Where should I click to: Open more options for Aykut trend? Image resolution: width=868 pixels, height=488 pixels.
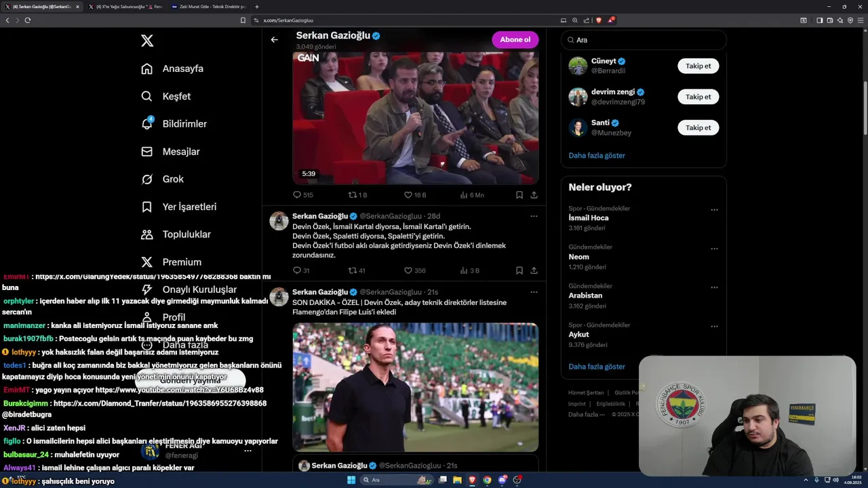(x=714, y=327)
